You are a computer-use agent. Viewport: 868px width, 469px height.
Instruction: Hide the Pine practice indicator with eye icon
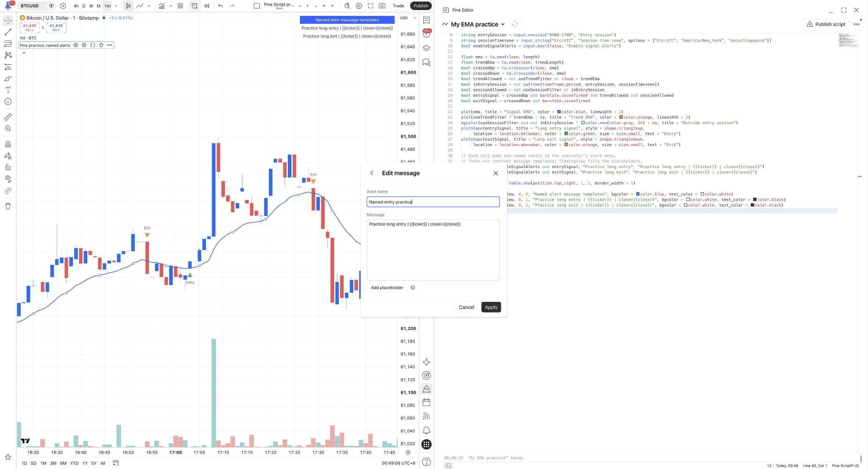(76, 45)
